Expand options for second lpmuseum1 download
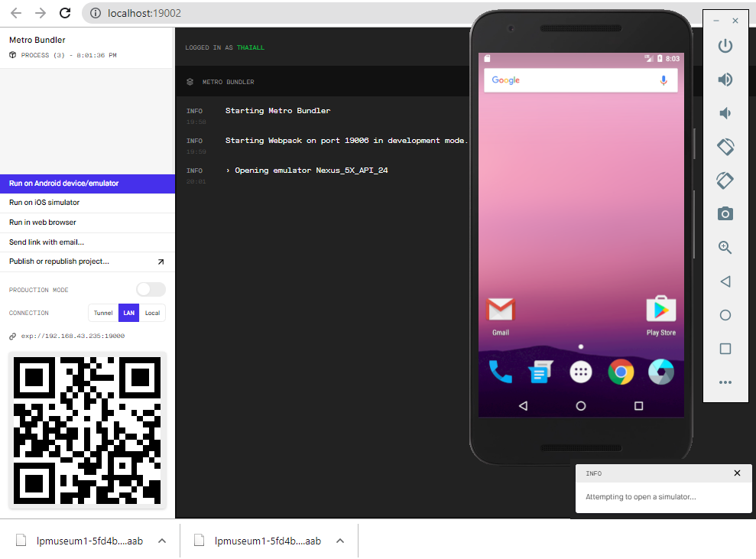The width and height of the screenshot is (756, 559). pos(340,541)
